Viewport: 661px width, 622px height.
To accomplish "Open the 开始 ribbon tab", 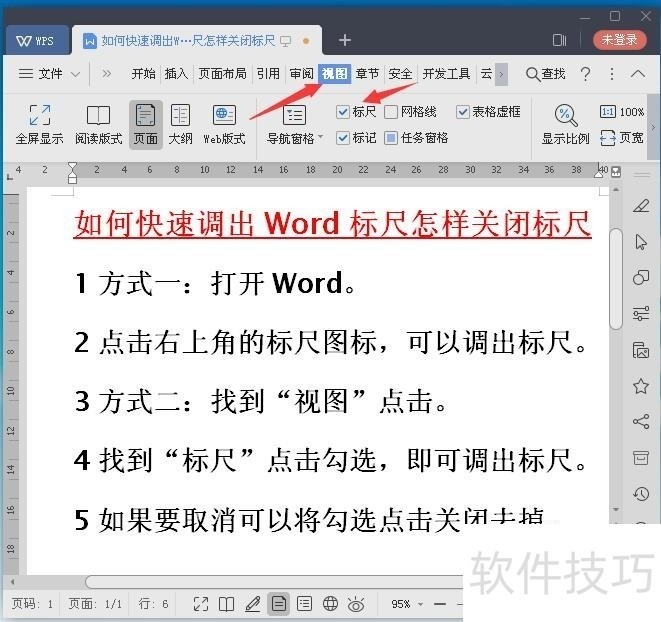I will click(x=143, y=74).
